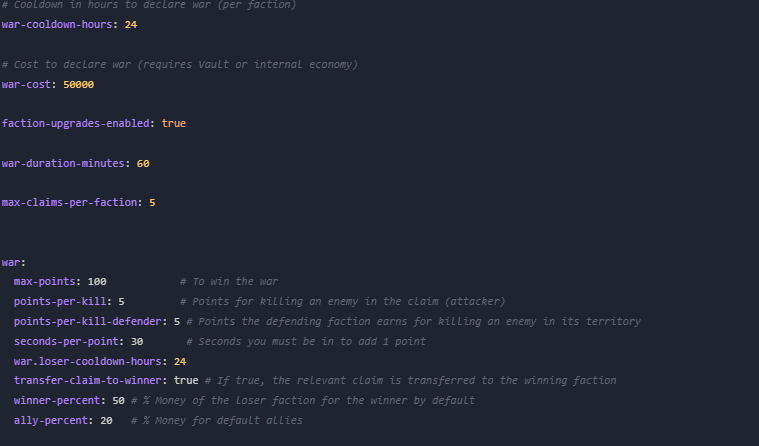Place cursor on war-duration-minutes value 60

click(x=143, y=164)
